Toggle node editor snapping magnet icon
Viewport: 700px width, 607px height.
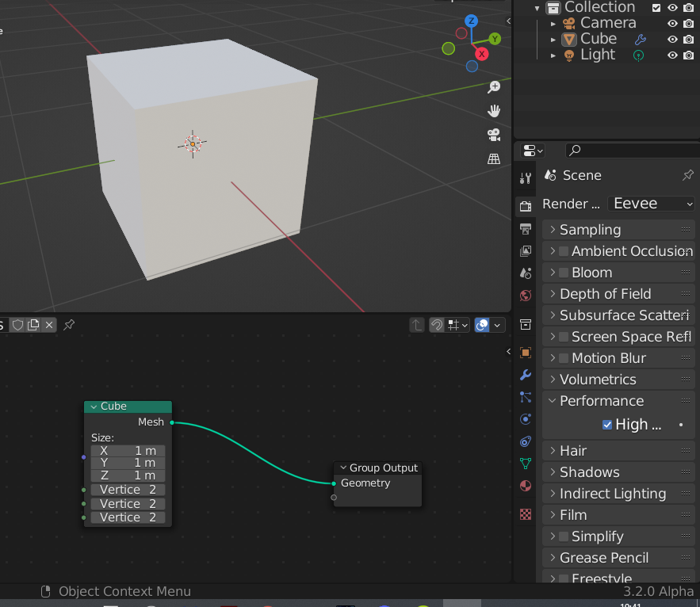pyautogui.click(x=437, y=325)
